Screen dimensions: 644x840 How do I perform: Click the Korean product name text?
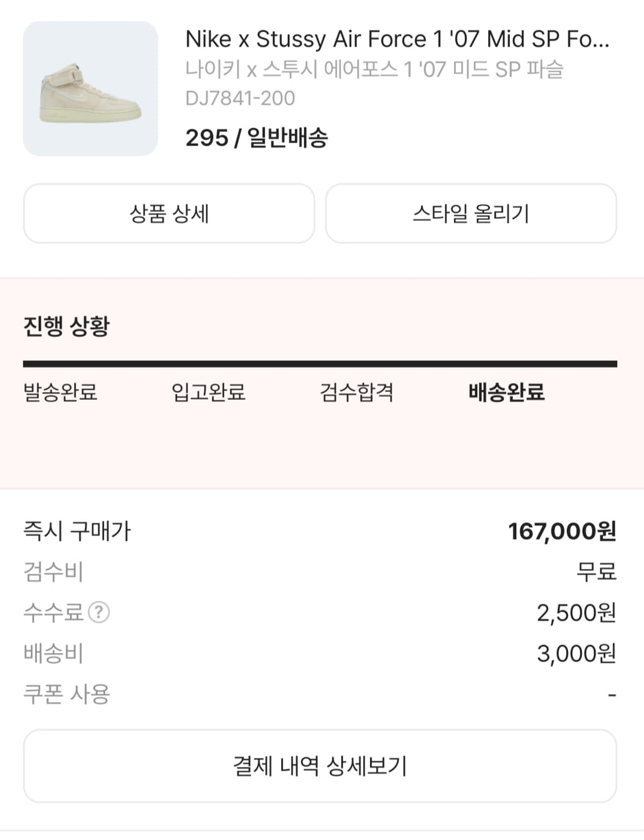coord(374,69)
